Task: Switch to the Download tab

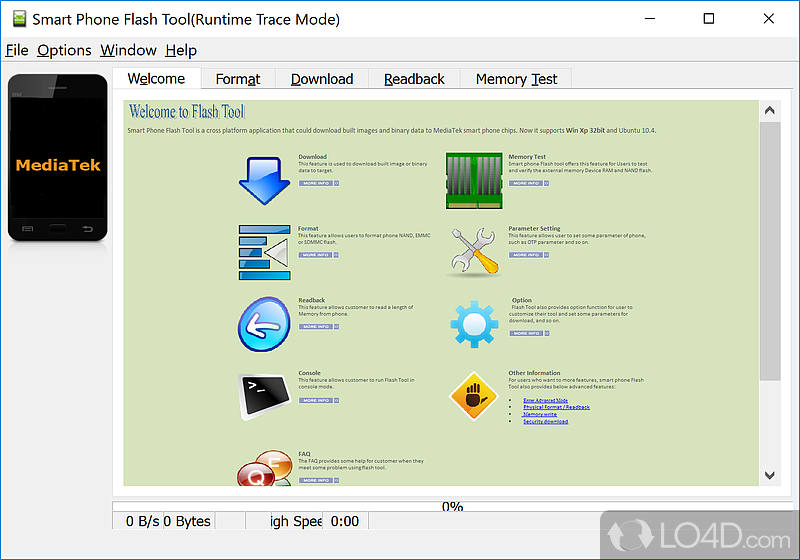Action: point(322,79)
